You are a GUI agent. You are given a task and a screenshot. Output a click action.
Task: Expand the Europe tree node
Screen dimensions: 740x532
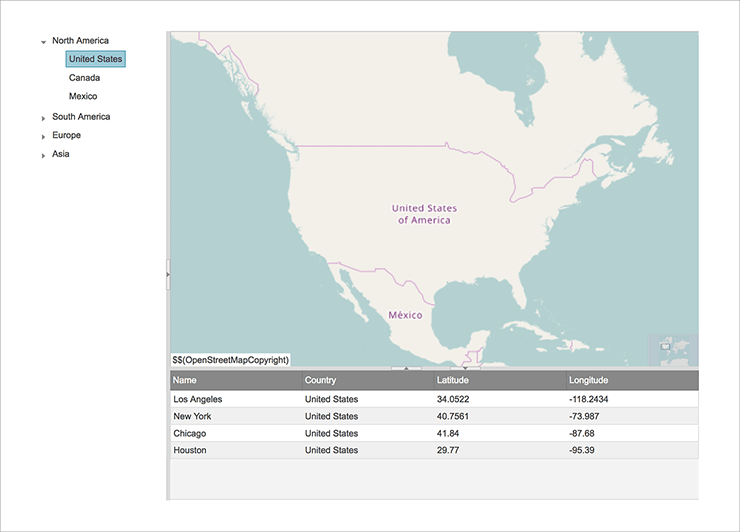point(43,136)
